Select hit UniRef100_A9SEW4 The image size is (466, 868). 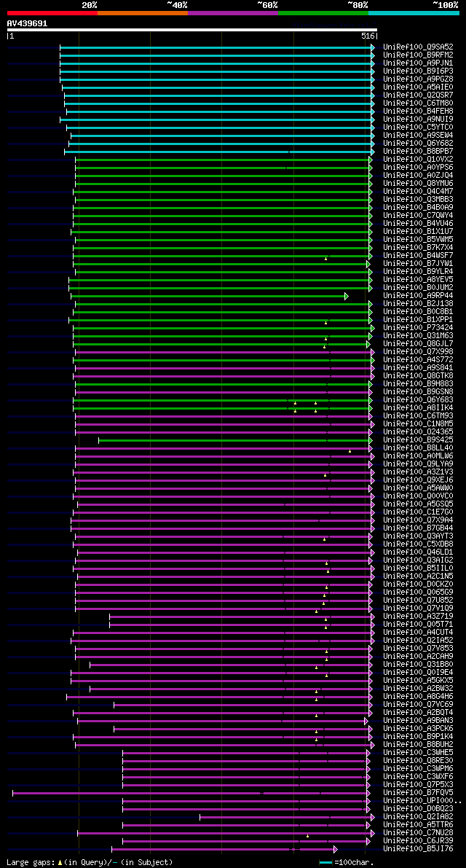(x=418, y=135)
